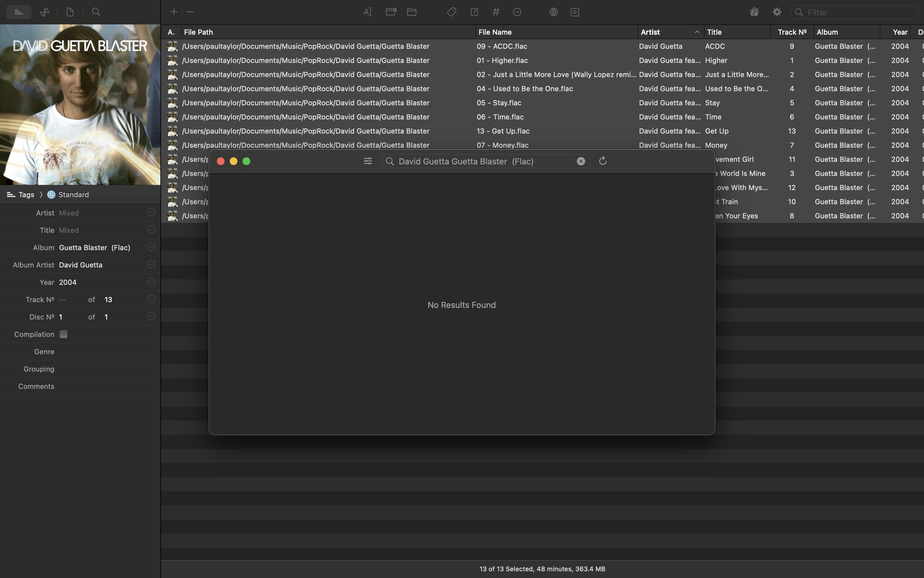Open the rename files text tool
This screenshot has width=924, height=578.
368,12
